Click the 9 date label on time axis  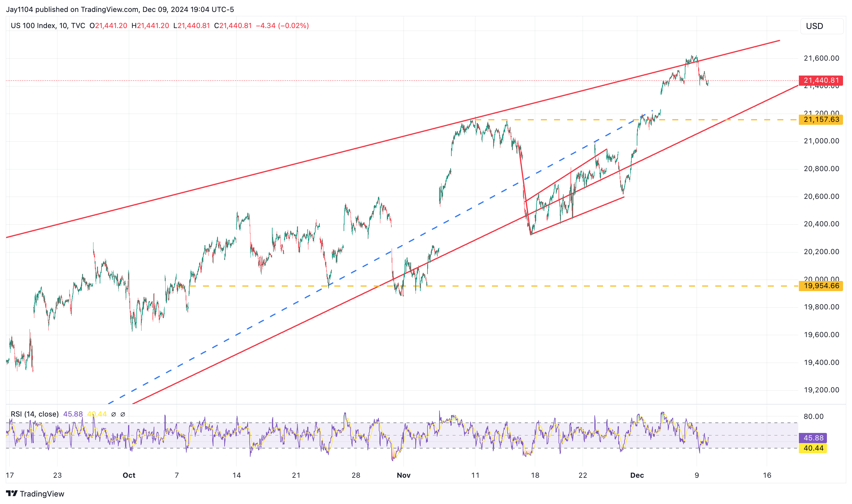(697, 475)
